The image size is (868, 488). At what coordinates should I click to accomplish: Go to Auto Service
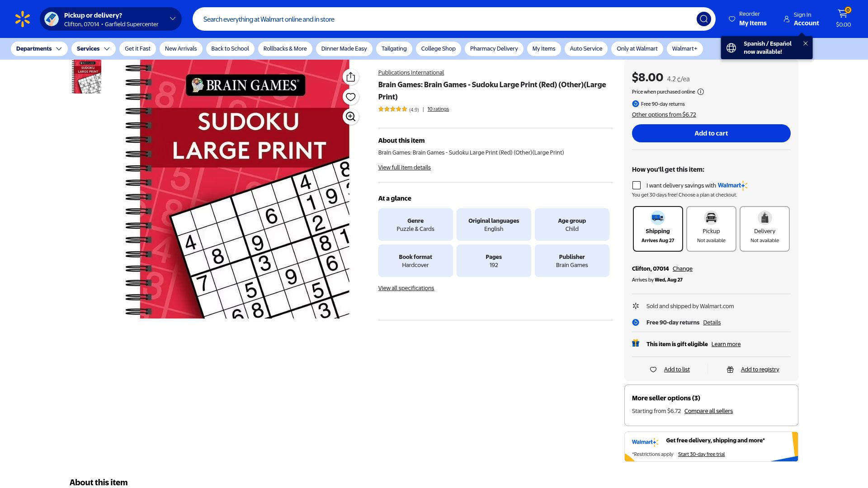(x=586, y=49)
